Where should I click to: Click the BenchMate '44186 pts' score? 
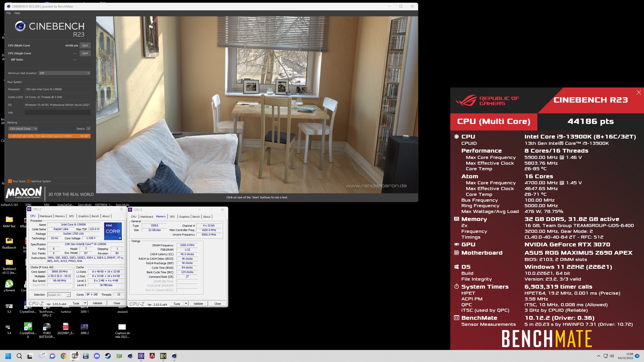[x=590, y=122]
